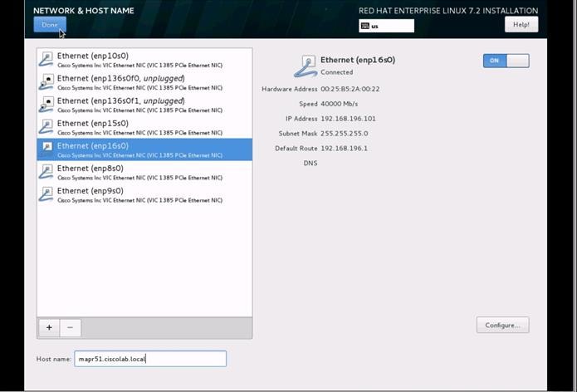Select Ethernet (enp10s0) in device list
Image resolution: width=577 pixels, height=392 pixels.
coord(144,60)
